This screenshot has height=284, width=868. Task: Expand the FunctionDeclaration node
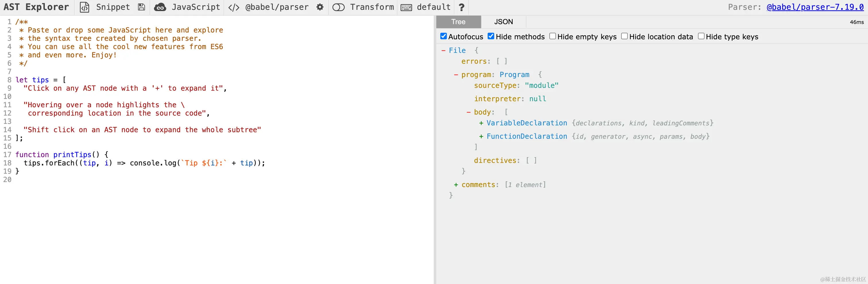[481, 137]
